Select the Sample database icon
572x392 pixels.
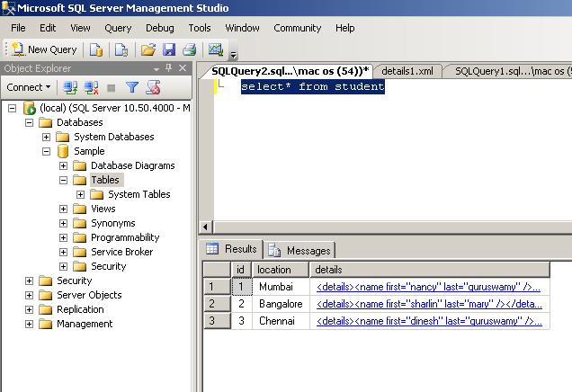point(63,151)
